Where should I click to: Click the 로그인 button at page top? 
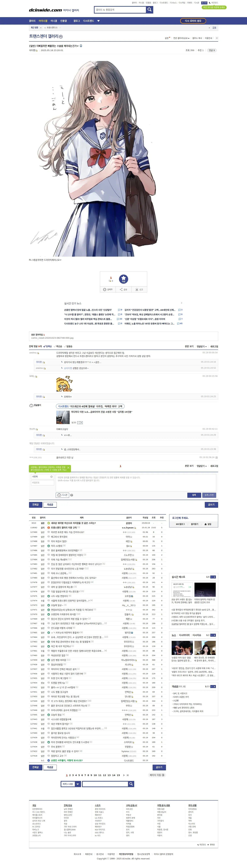pyautogui.click(x=204, y=3)
